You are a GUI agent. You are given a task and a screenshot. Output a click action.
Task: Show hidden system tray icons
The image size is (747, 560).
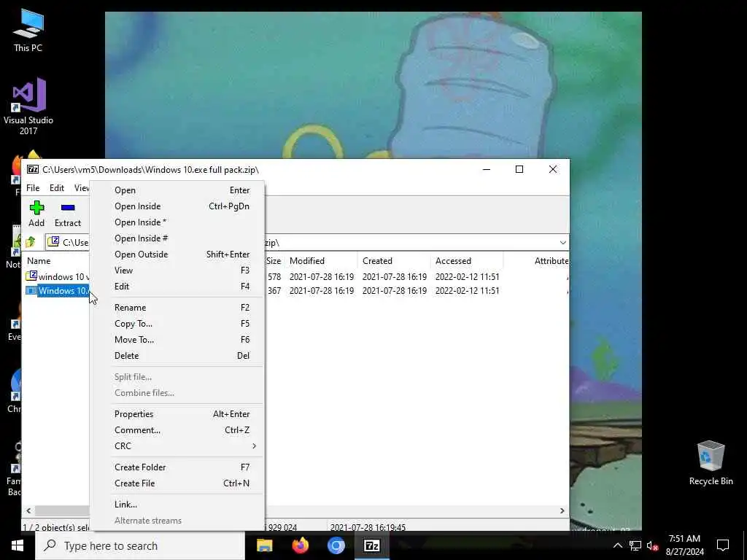[617, 545]
